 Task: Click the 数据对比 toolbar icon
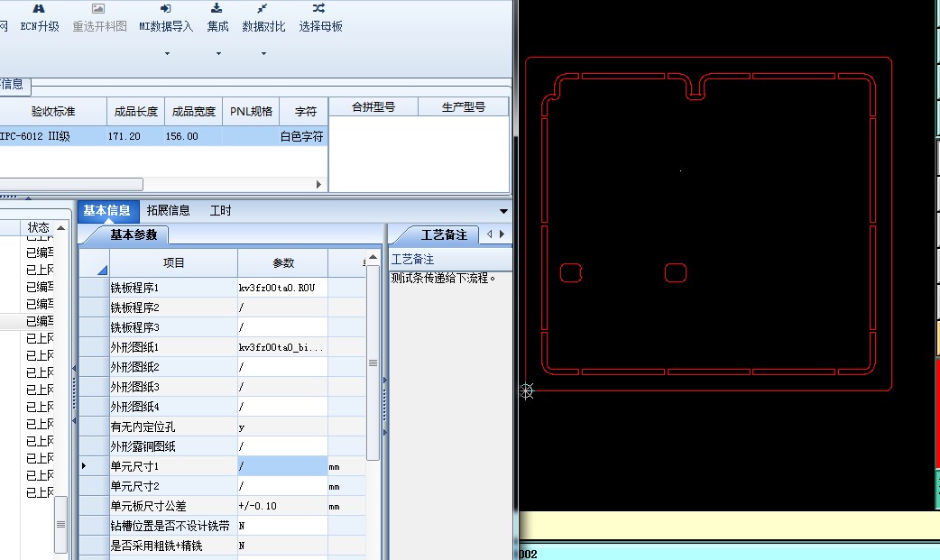pyautogui.click(x=263, y=8)
